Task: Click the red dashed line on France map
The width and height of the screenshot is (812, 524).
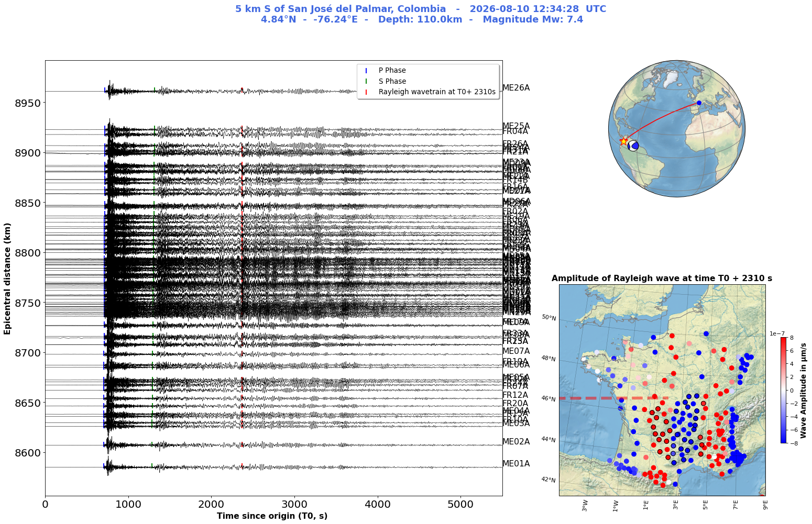Action: pyautogui.click(x=613, y=398)
